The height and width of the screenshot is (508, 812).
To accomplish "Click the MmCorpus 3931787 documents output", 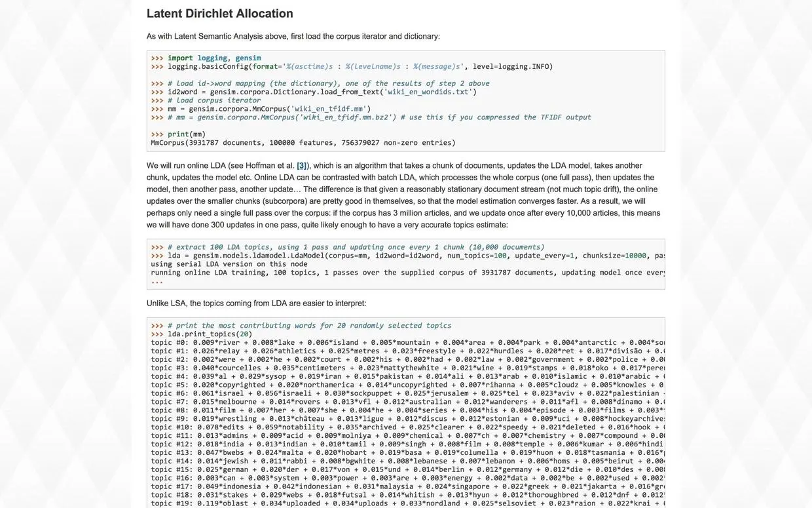I will coord(303,143).
